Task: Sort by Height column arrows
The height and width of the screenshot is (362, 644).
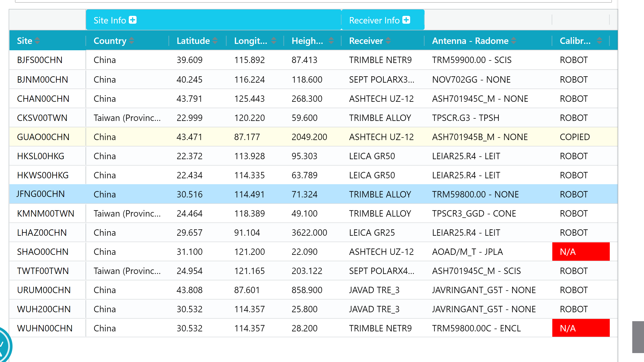Action: click(331, 41)
